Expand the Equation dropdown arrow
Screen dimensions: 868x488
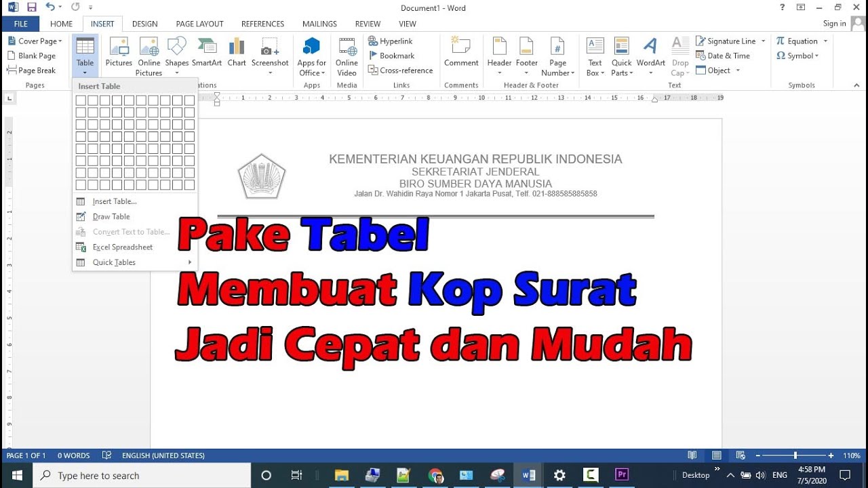[x=825, y=41]
